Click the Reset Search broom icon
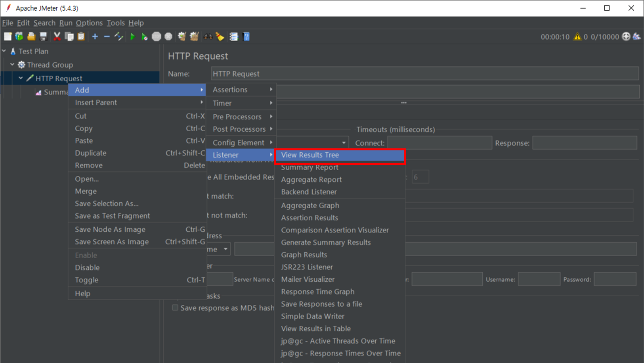 pos(220,36)
